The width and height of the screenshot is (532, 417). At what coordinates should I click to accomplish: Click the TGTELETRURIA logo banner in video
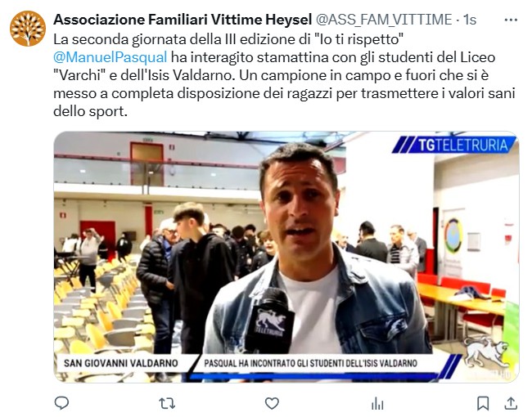pyautogui.click(x=454, y=145)
